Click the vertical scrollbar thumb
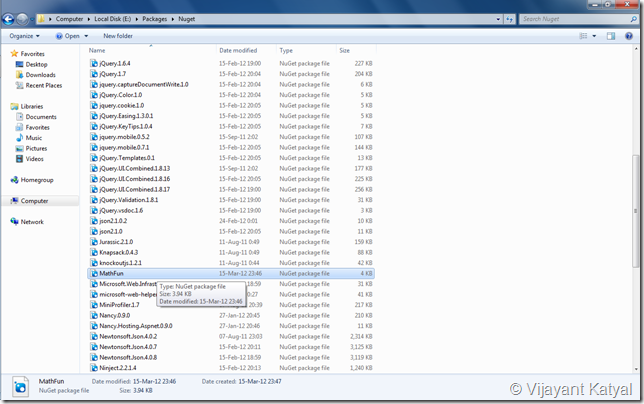644x404 pixels. coord(635,211)
